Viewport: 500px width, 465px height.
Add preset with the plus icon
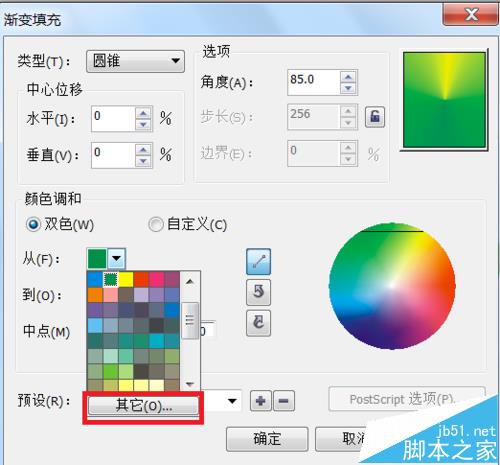[x=261, y=400]
